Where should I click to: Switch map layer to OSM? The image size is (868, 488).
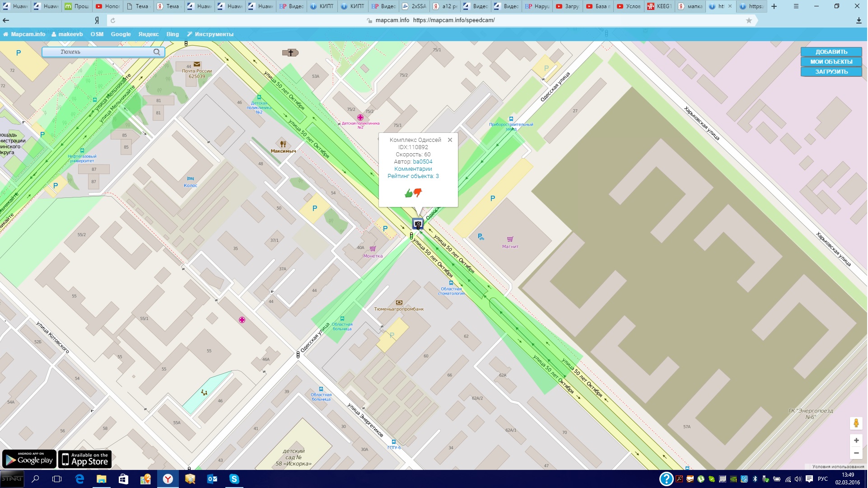coord(97,34)
